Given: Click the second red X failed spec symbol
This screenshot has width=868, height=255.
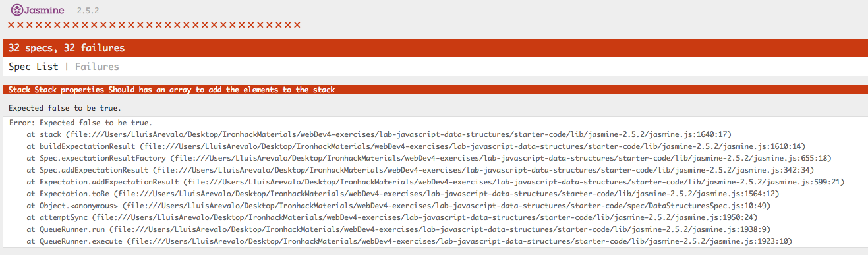Looking at the screenshot, I should point(20,26).
